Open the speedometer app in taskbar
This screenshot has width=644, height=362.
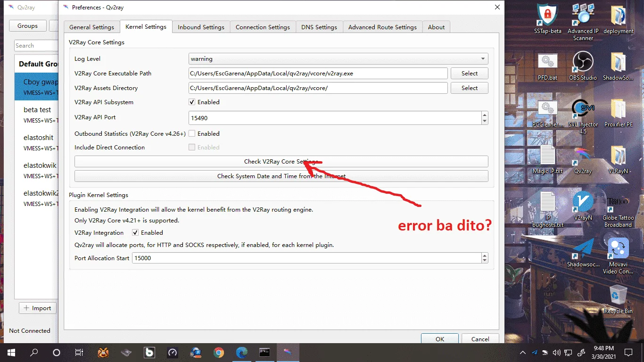(x=173, y=352)
